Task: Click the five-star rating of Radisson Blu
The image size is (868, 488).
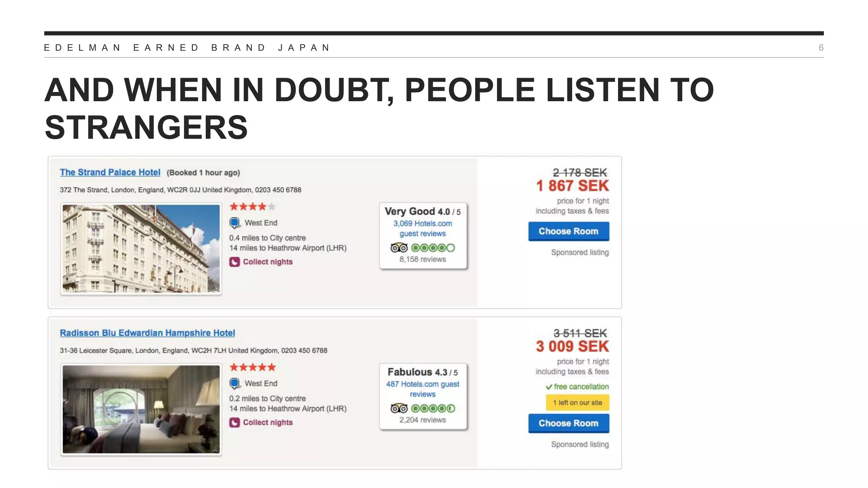Action: coord(252,367)
